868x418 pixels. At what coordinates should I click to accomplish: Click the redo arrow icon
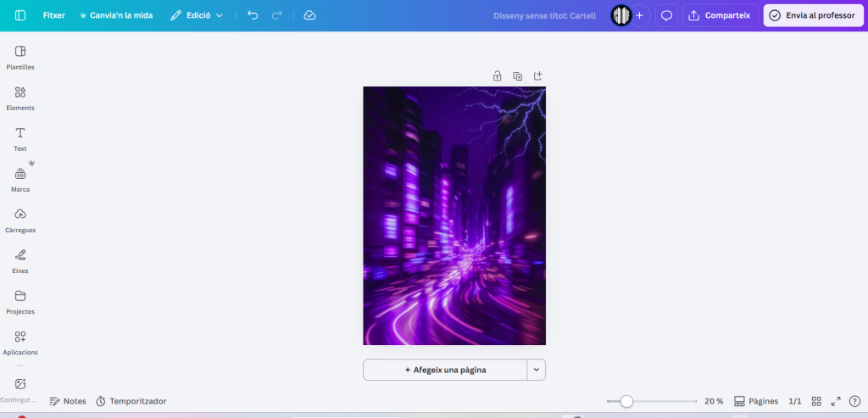click(276, 15)
